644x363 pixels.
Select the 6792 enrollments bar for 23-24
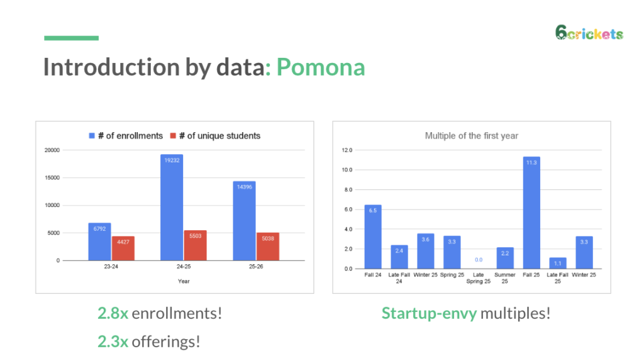point(100,242)
